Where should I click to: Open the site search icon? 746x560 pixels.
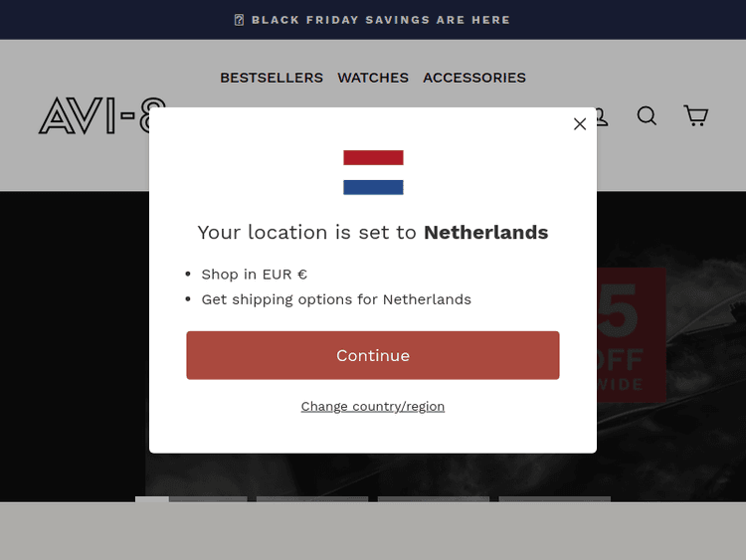tap(647, 116)
